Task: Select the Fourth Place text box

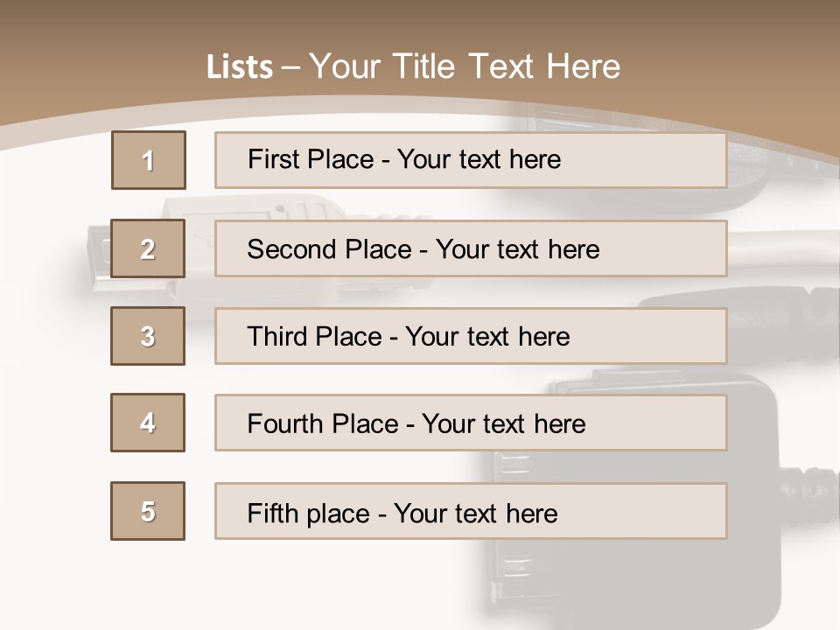Action: click(x=471, y=423)
